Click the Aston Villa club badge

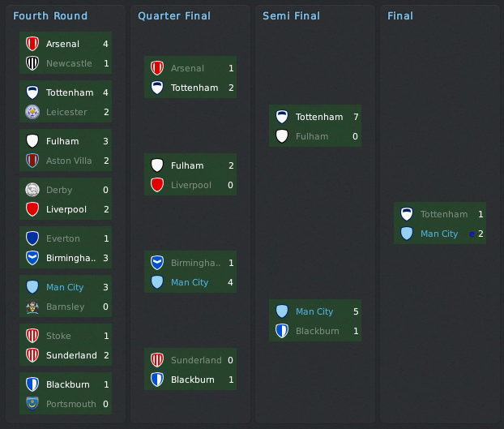pyautogui.click(x=32, y=161)
